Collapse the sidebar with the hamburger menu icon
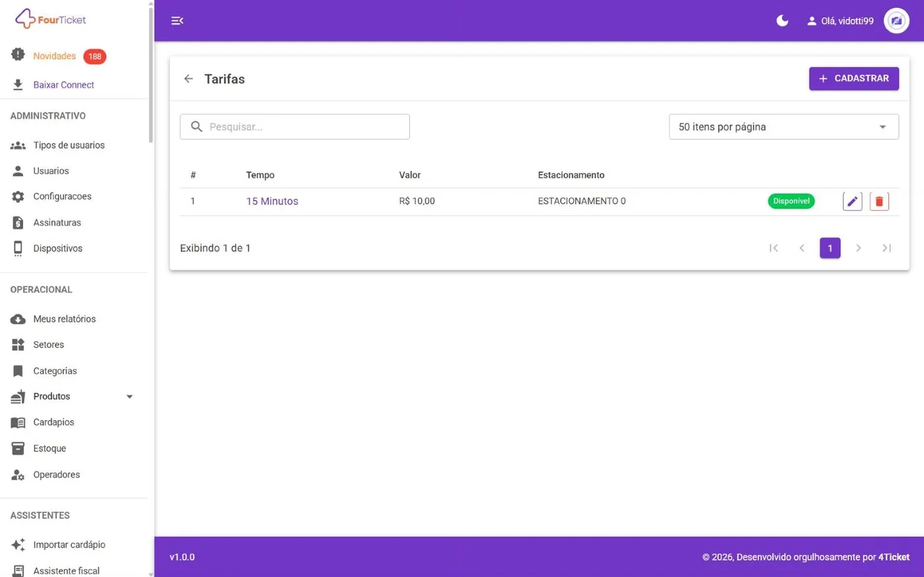924x577 pixels. click(x=177, y=20)
